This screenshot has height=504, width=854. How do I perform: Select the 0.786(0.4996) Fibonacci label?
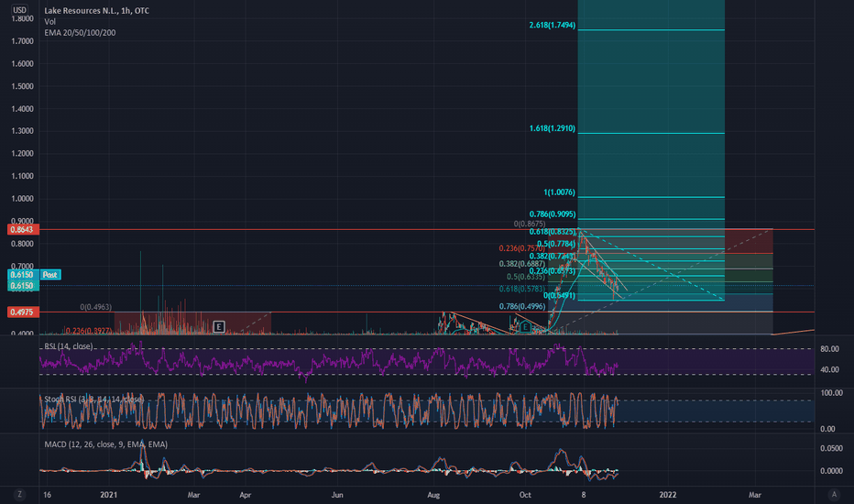coord(521,307)
